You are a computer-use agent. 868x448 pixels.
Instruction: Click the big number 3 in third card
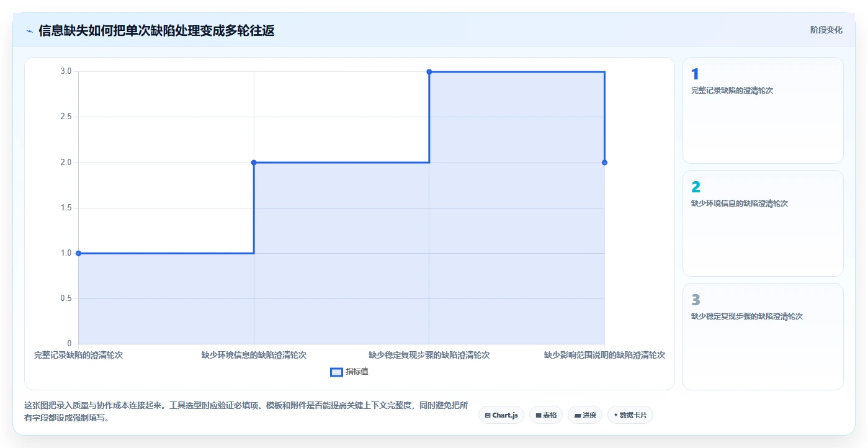point(696,300)
